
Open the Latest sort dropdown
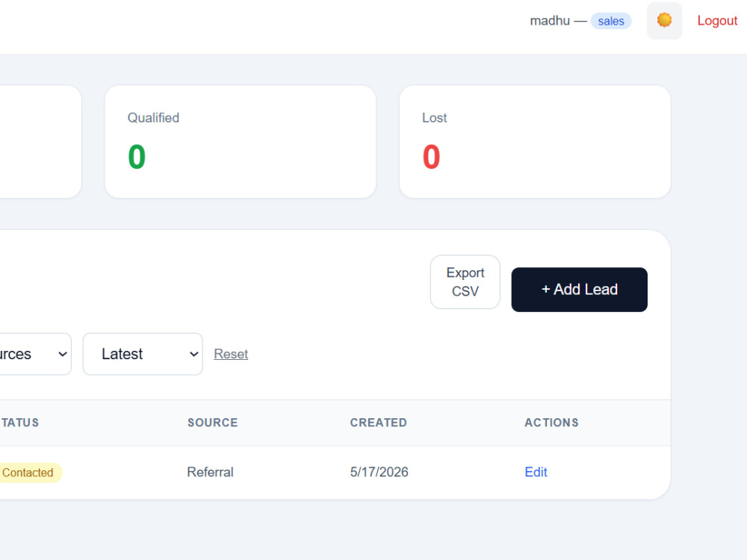143,354
